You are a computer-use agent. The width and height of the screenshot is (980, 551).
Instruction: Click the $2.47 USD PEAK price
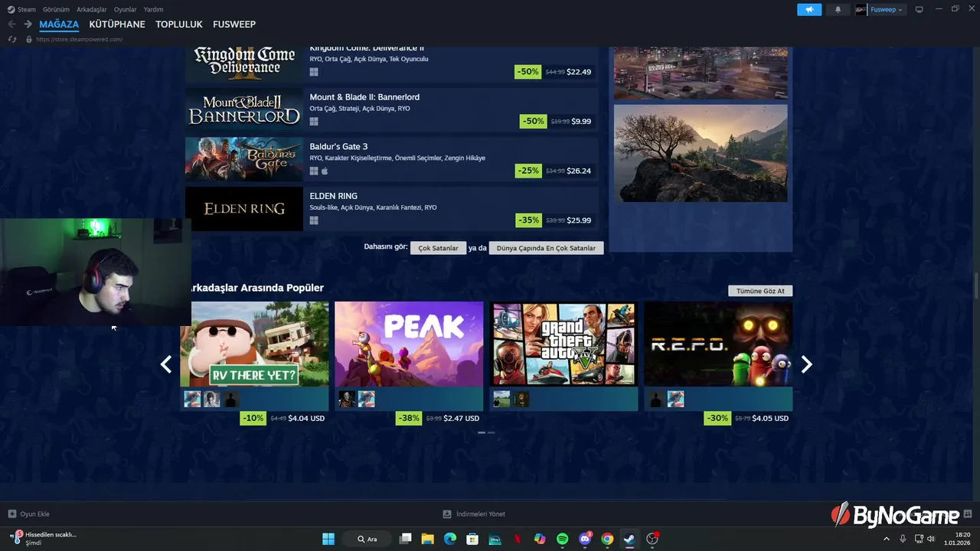462,419
